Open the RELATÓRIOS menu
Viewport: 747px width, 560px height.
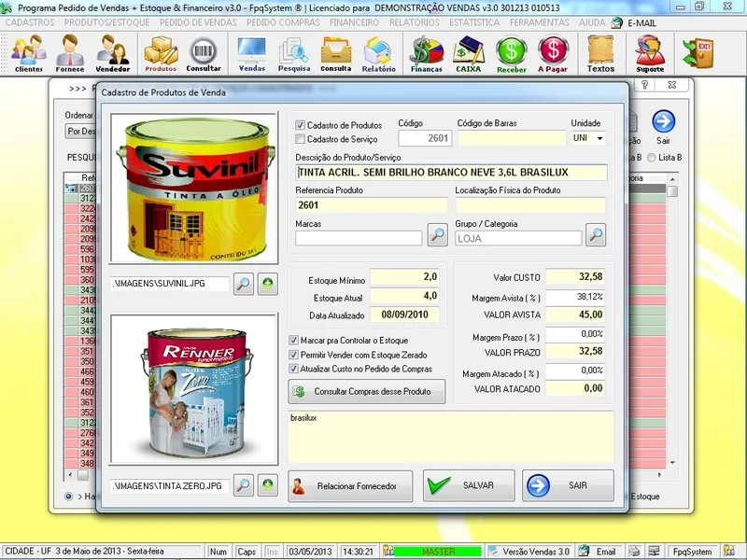(414, 21)
